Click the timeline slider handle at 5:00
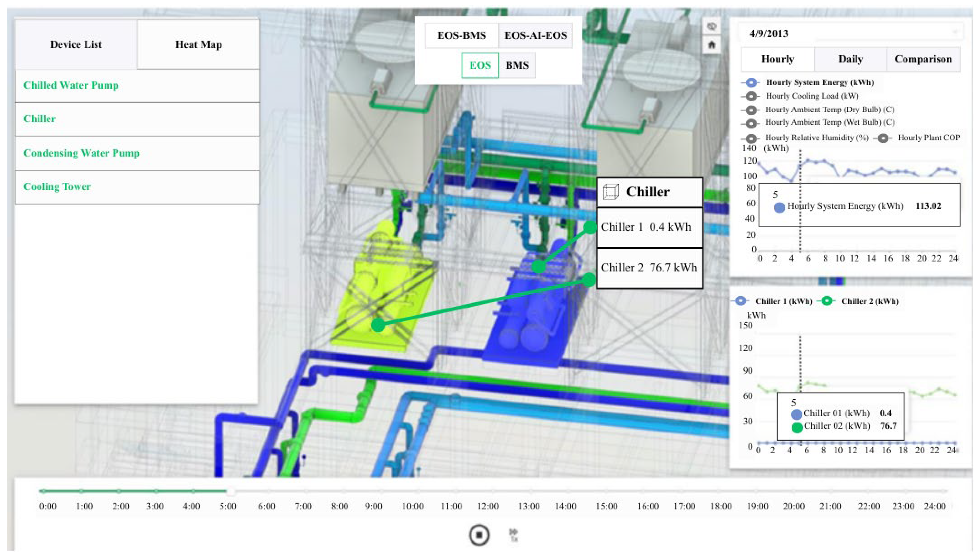 [x=230, y=491]
